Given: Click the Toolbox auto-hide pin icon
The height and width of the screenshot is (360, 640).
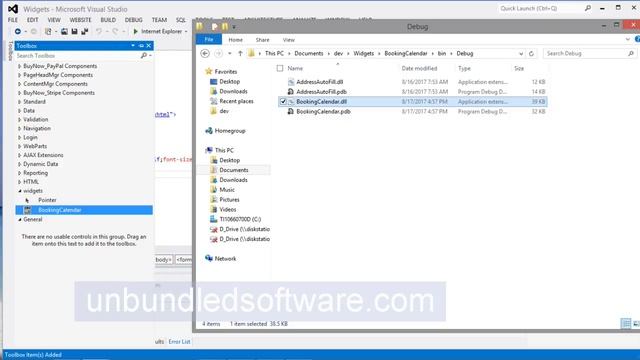Looking at the screenshot, I should 141,46.
